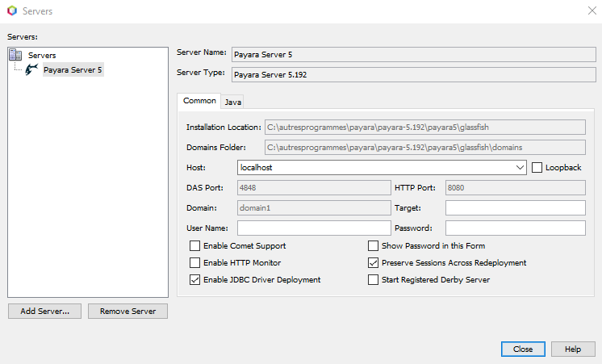Image resolution: width=602 pixels, height=364 pixels.
Task: Check Show Password in this Form
Action: click(373, 245)
